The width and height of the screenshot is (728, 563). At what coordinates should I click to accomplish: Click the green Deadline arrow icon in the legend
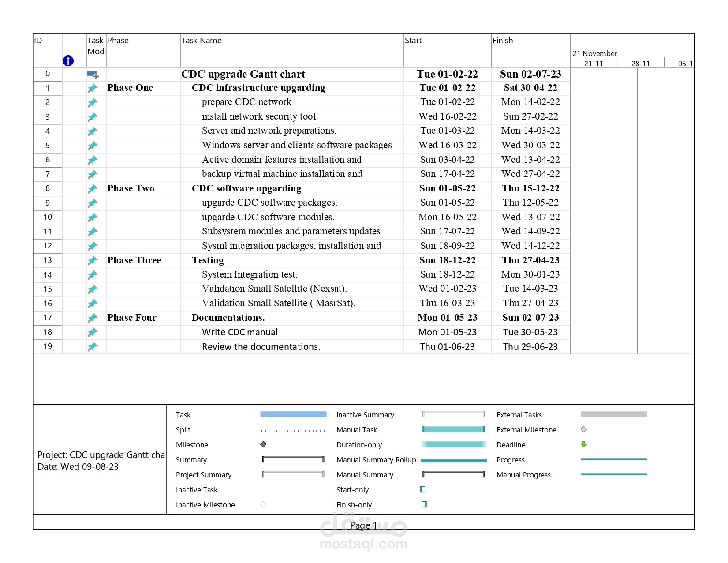pyautogui.click(x=584, y=445)
